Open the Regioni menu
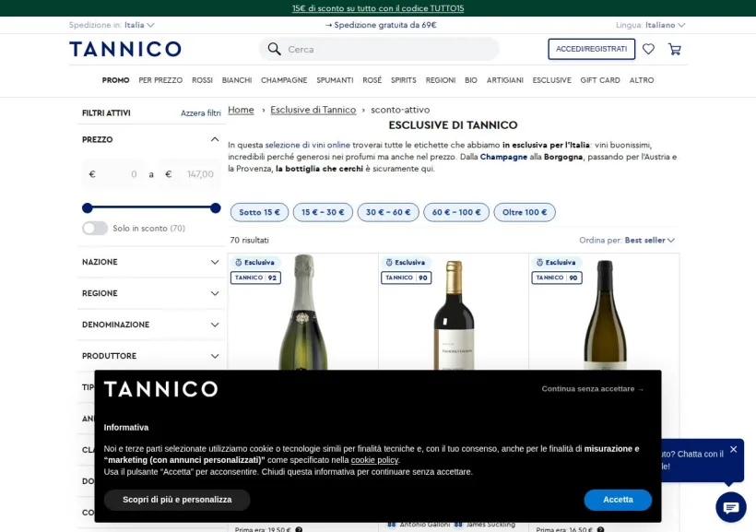The height and width of the screenshot is (532, 756). click(x=441, y=80)
